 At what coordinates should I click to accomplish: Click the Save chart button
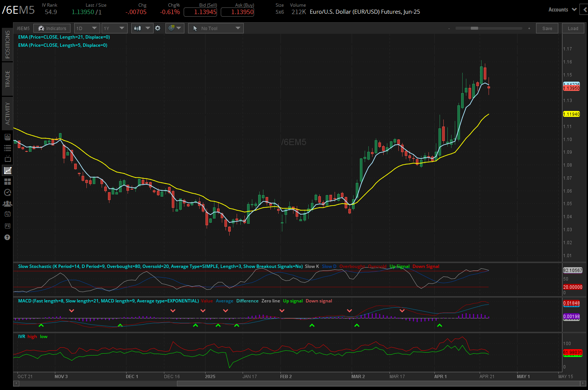pos(547,28)
